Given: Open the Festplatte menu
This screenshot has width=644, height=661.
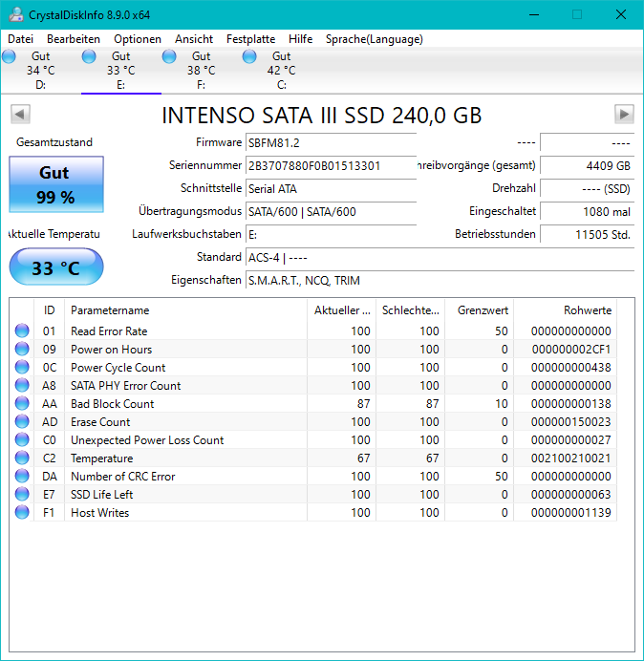Looking at the screenshot, I should point(250,39).
